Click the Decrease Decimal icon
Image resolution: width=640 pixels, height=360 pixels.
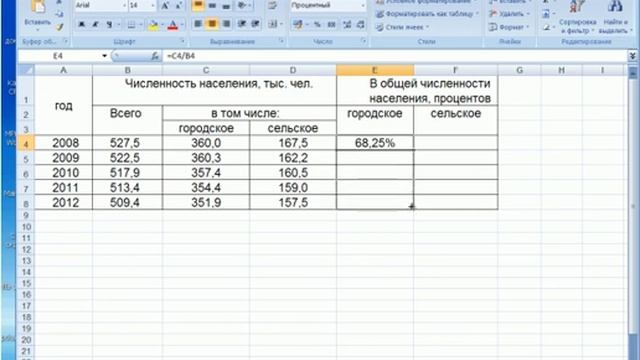point(360,24)
